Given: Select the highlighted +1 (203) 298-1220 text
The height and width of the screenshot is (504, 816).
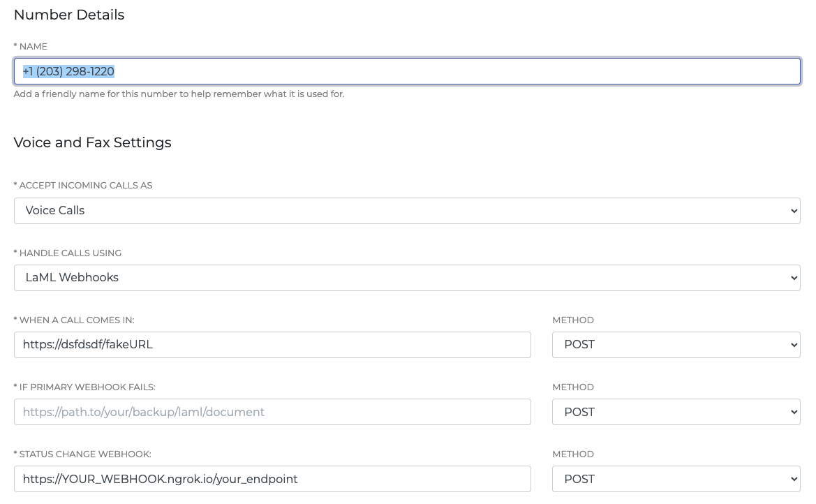Looking at the screenshot, I should [68, 71].
